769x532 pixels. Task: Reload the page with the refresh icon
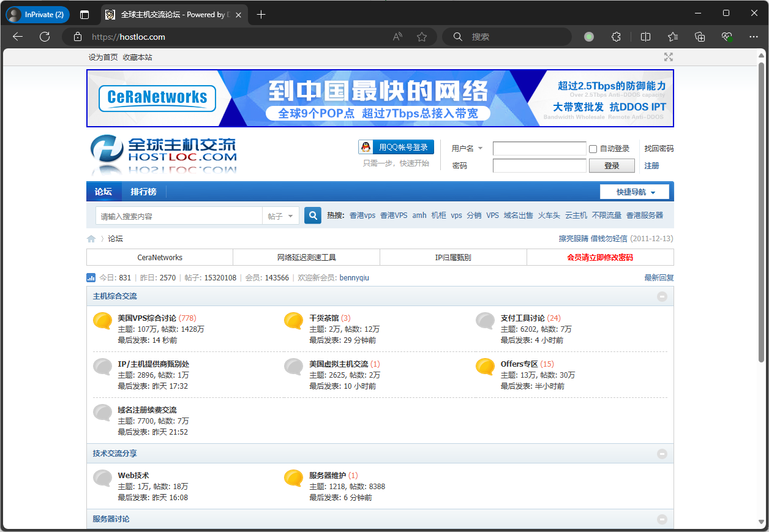[x=45, y=37]
